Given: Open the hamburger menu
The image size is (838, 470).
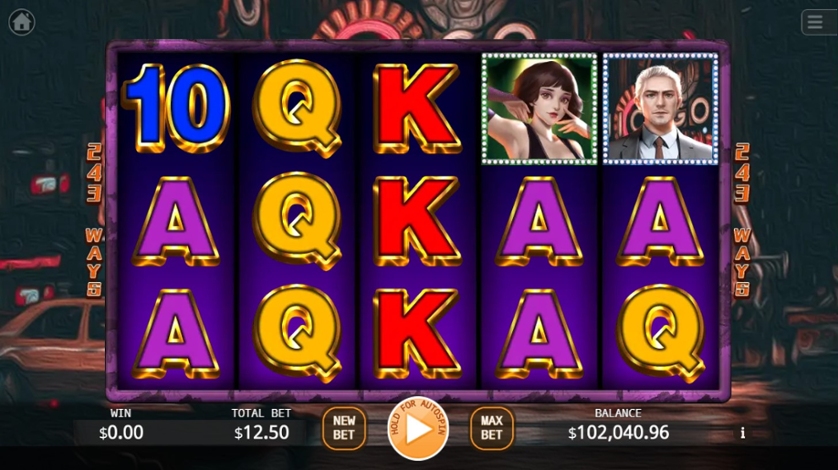Looking at the screenshot, I should coord(815,22).
